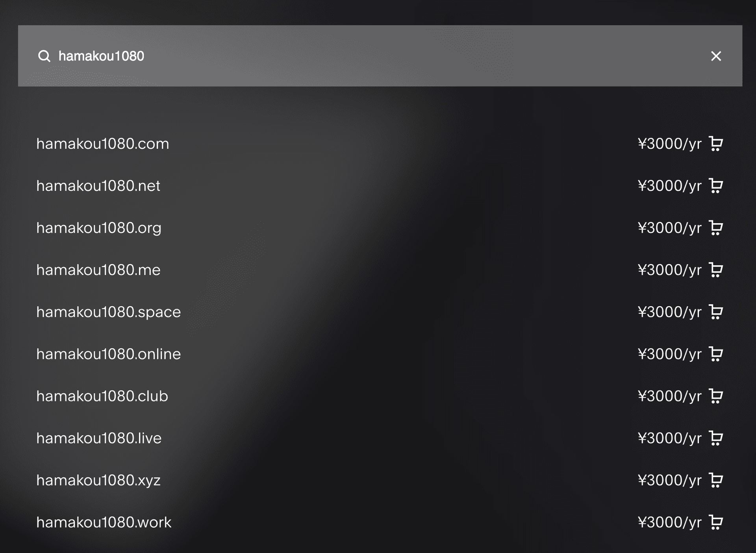Screen dimensions: 756x553
Task: Select the hamakou1080.net domain name
Action: (98, 186)
